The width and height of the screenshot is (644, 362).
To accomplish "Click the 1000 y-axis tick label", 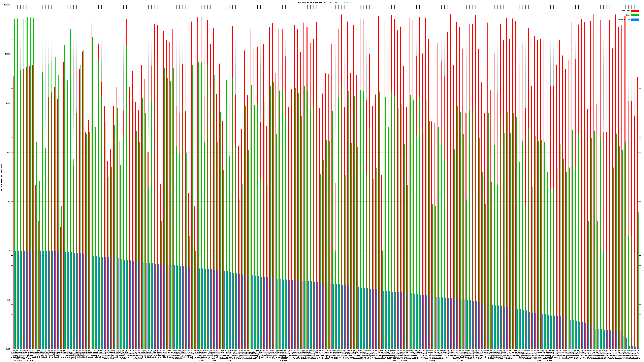I will 8,103.
